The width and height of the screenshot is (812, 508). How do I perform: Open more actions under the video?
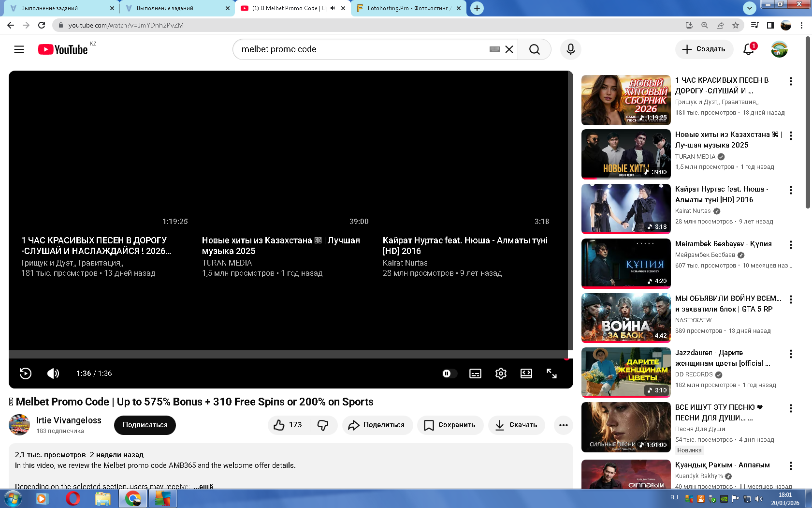tap(563, 425)
